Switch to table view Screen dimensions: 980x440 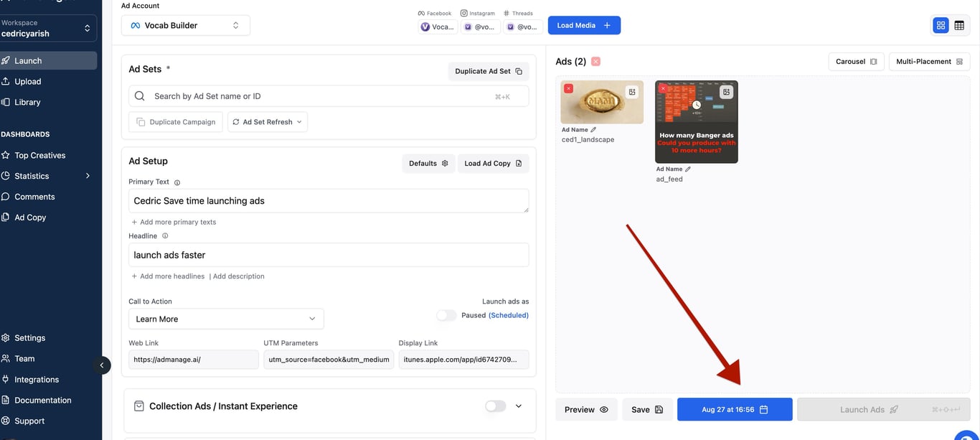point(959,25)
